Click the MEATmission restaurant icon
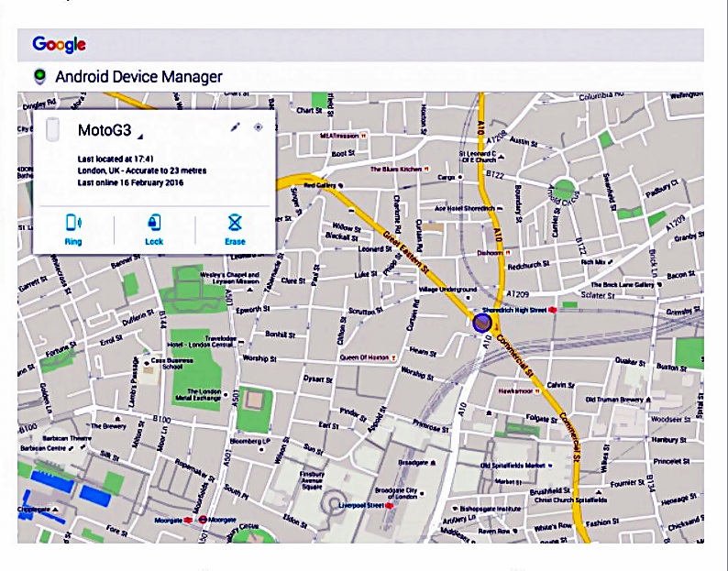 [363, 136]
